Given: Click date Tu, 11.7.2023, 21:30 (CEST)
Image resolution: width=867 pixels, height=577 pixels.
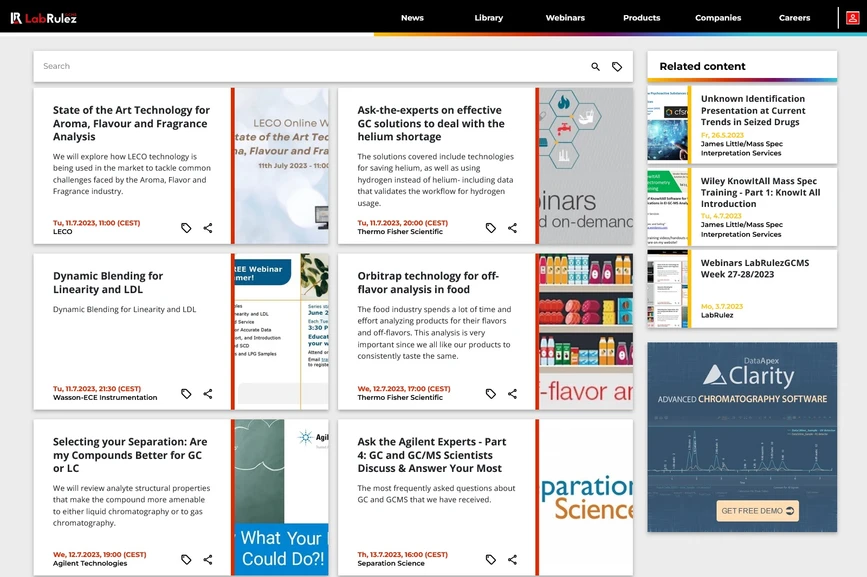Looking at the screenshot, I should (x=97, y=389).
